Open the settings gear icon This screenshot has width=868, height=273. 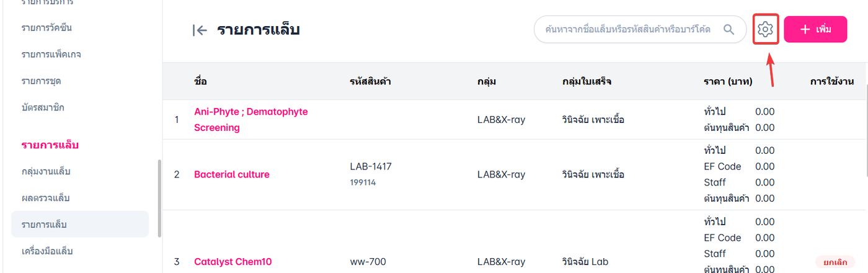tap(765, 29)
